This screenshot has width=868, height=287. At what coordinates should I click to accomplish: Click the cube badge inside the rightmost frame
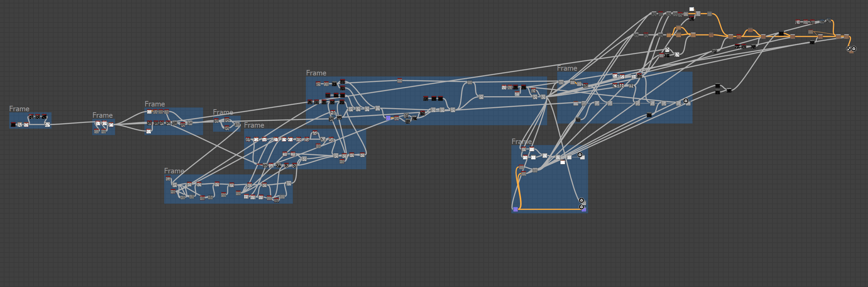click(x=686, y=101)
